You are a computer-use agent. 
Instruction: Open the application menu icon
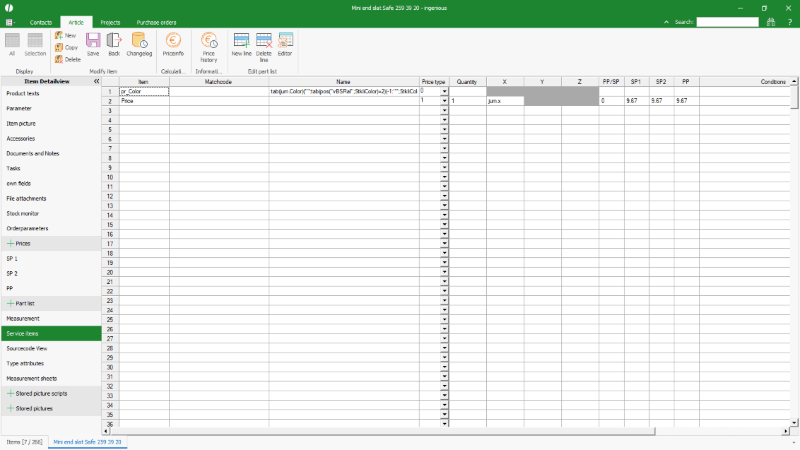9,22
